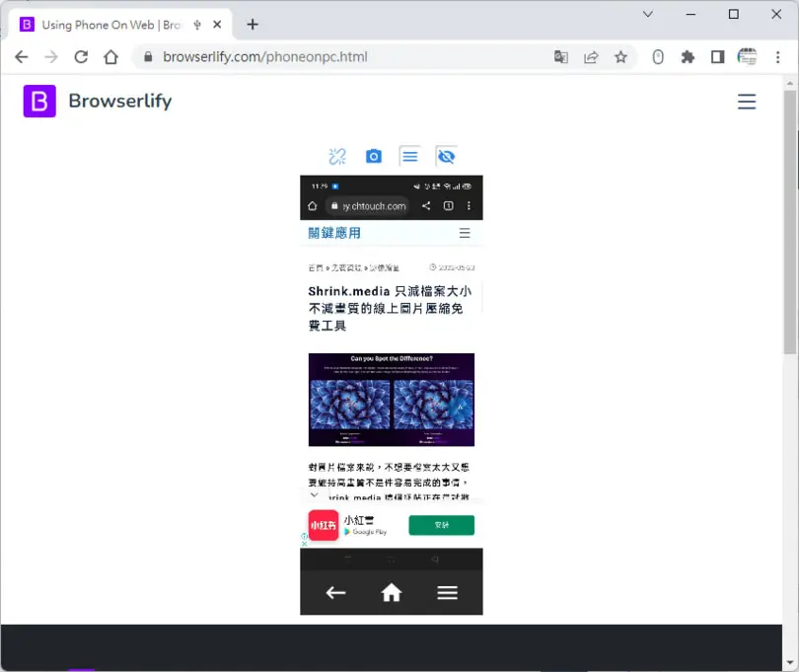Click the green install button in ad
Viewport: 799px width, 672px height.
[x=441, y=525]
